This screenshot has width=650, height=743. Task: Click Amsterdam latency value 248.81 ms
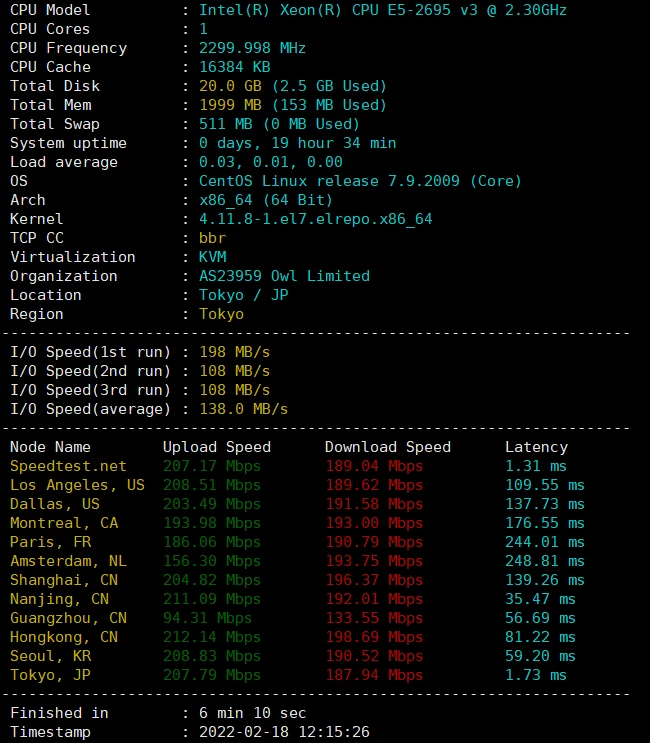click(544, 561)
